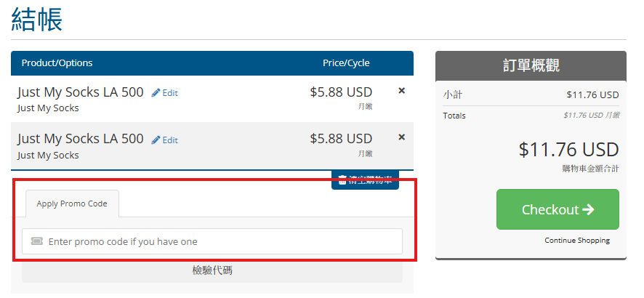Open the Continue Shopping link
This screenshot has height=298, width=644.
[x=577, y=241]
